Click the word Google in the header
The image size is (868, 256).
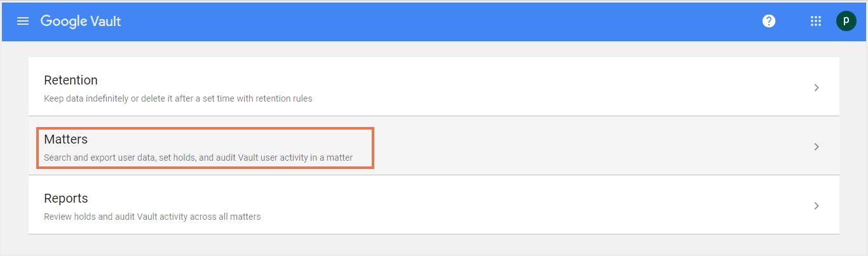pyautogui.click(x=62, y=22)
